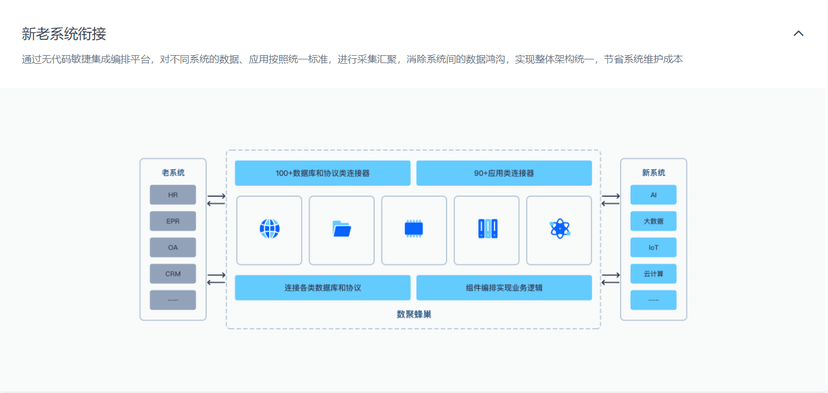Click the chip processor icon tile
Image resolution: width=828 pixels, height=393 pixels.
point(414,230)
